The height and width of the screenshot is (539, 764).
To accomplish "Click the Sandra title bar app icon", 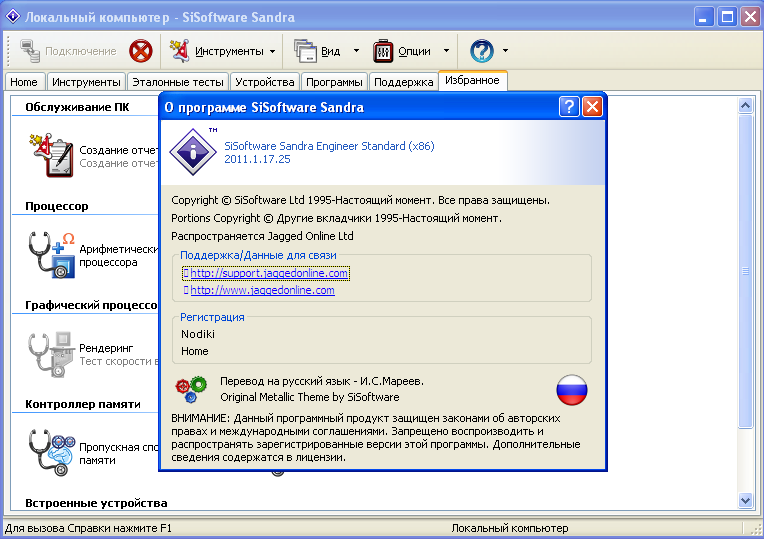I will pos(13,17).
